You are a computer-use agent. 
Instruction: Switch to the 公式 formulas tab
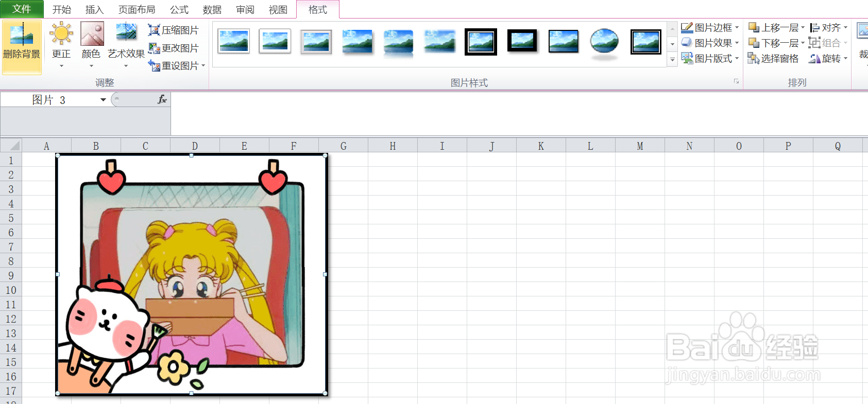point(179,10)
